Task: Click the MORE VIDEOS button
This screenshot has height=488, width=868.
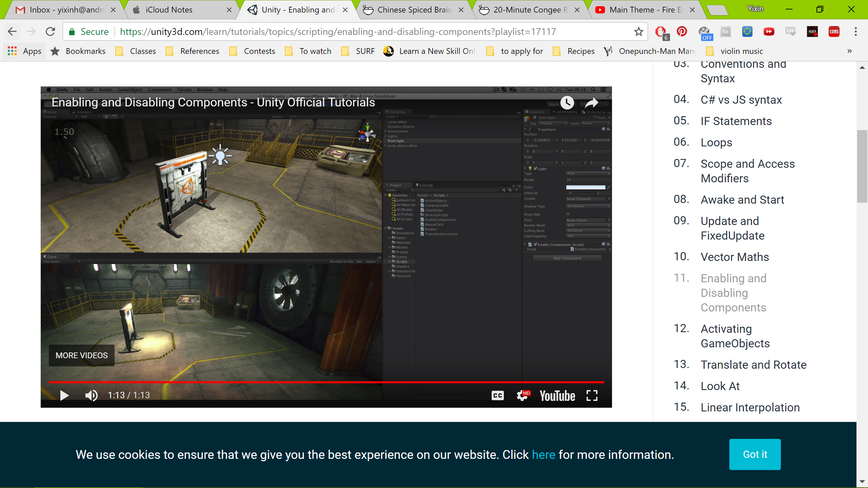Action: coord(82,355)
